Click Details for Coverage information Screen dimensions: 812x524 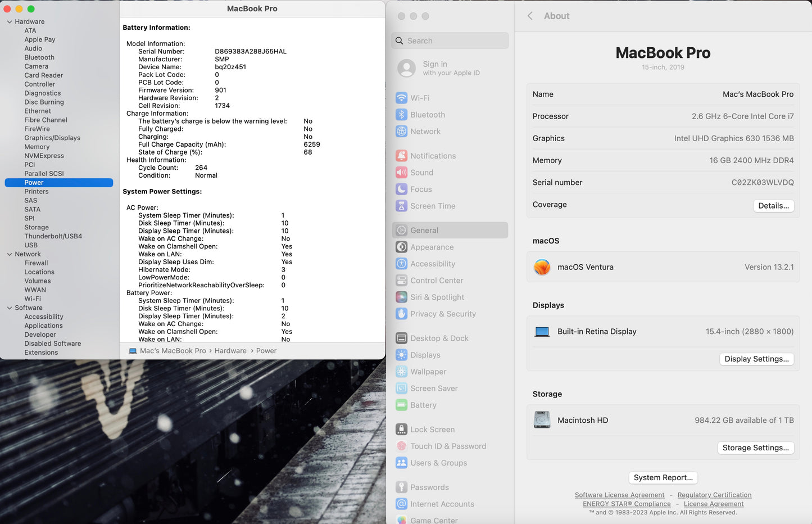tap(774, 206)
